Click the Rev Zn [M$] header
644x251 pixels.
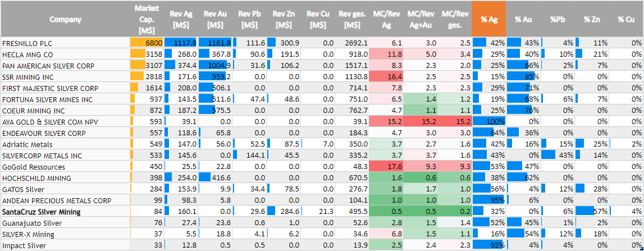284,19
